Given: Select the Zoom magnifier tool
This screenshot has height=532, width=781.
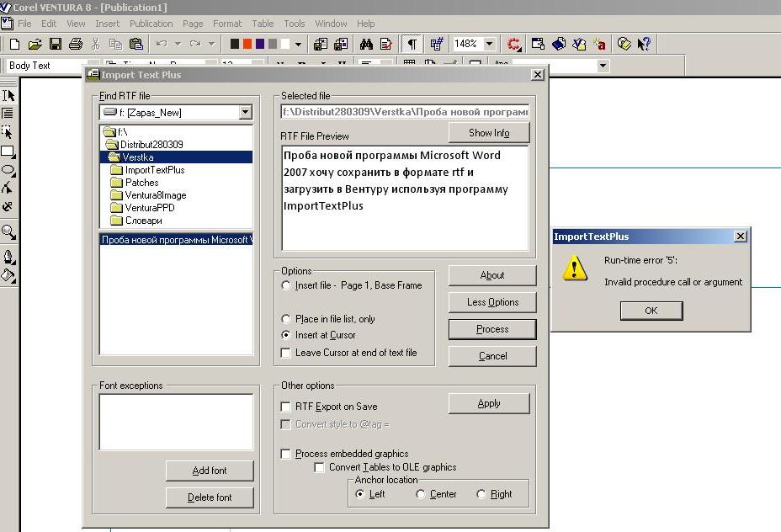Looking at the screenshot, I should (8, 232).
